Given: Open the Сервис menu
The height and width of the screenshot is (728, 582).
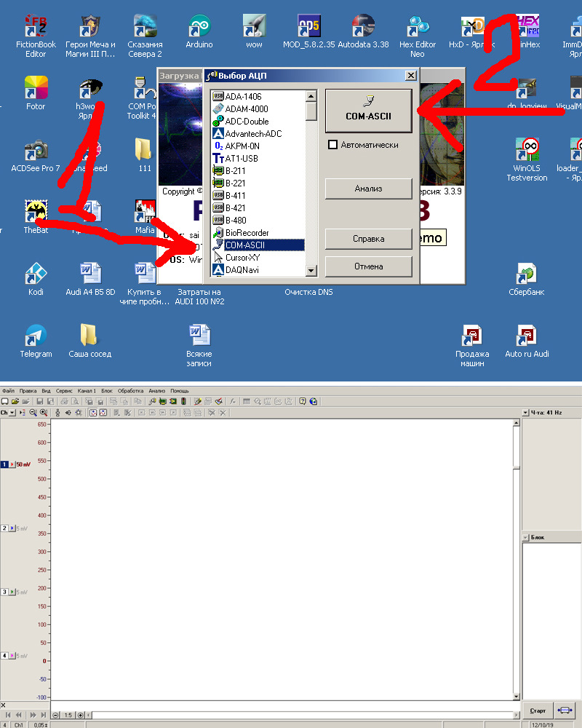Looking at the screenshot, I should [63, 391].
